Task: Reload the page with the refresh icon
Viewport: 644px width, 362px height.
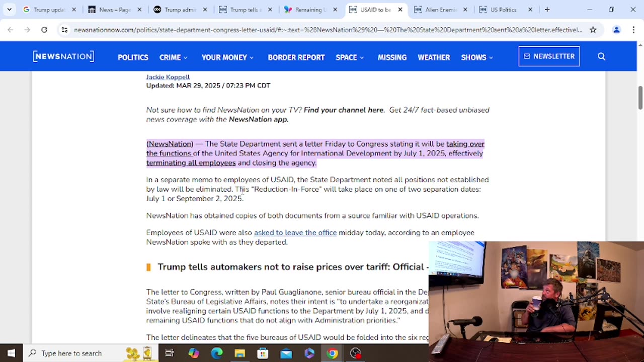Action: pyautogui.click(x=44, y=30)
